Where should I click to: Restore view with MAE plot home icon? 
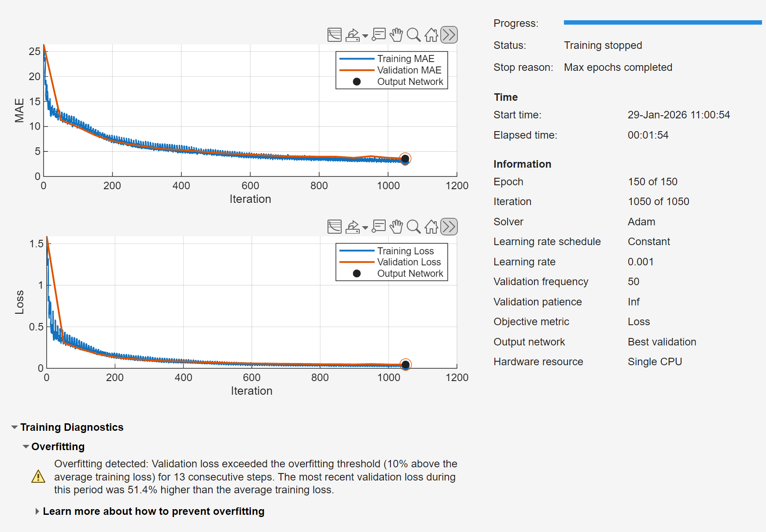(x=431, y=35)
